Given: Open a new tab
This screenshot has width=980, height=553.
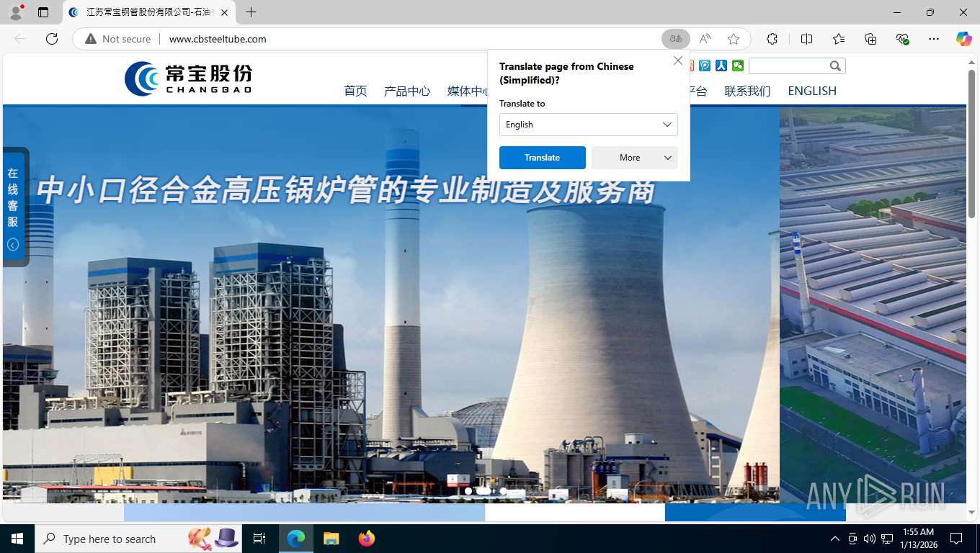Looking at the screenshot, I should 251,12.
